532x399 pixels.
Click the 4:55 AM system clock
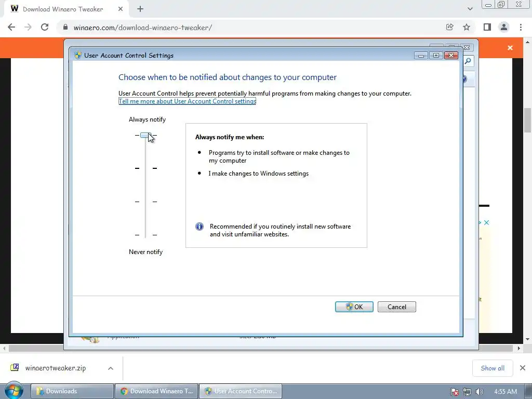point(505,392)
